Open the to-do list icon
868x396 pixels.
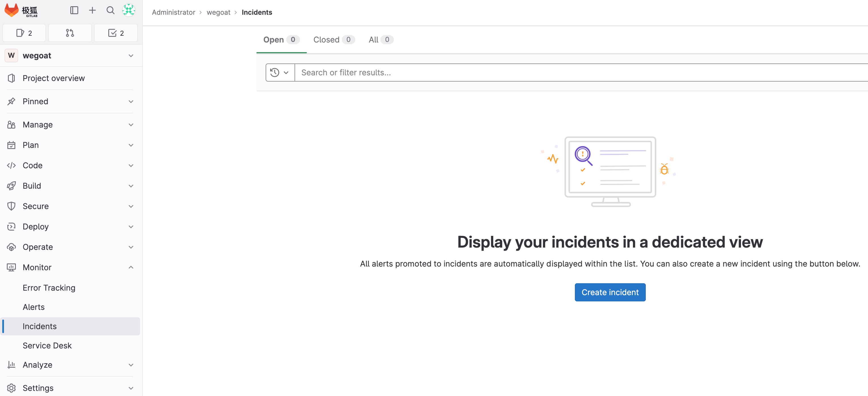tap(116, 33)
